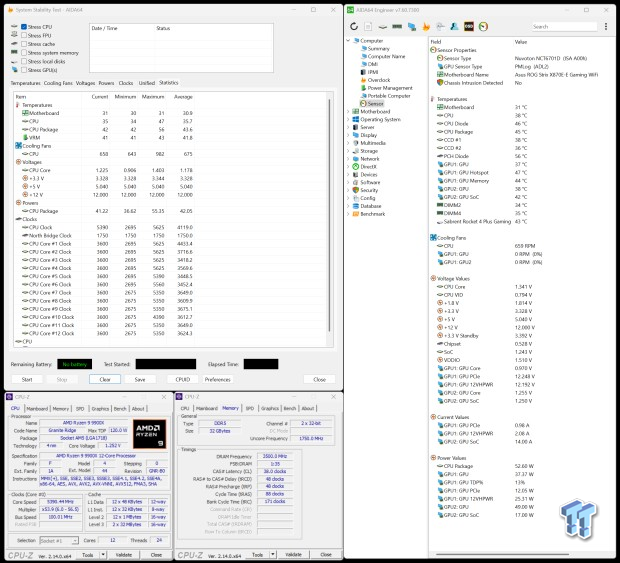Image resolution: width=620 pixels, height=563 pixels.
Task: Open the Mainboard tab in left CPU-Z window
Action: click(37, 408)
